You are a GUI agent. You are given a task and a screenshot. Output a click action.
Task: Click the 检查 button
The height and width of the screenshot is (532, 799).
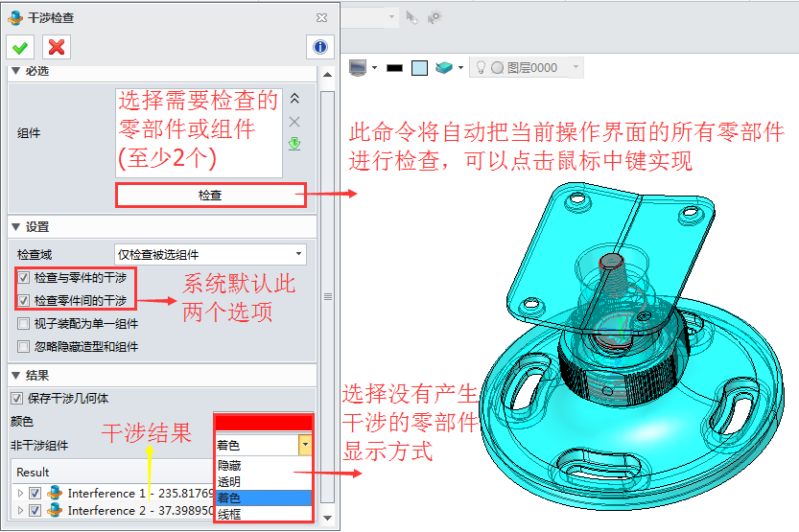click(x=210, y=195)
